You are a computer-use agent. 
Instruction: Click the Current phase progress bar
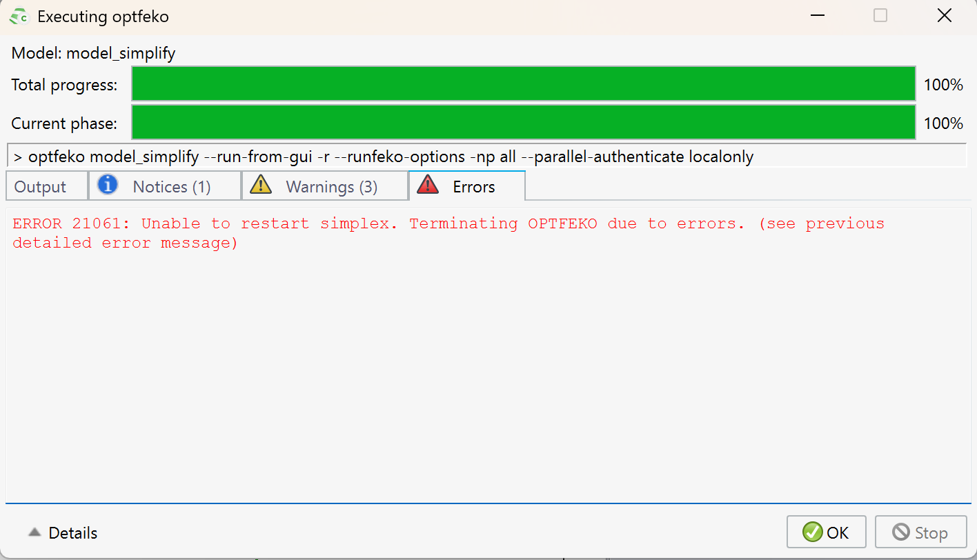coord(523,123)
